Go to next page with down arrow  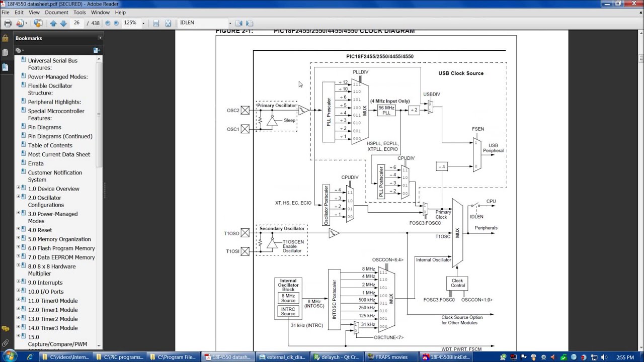point(63,23)
